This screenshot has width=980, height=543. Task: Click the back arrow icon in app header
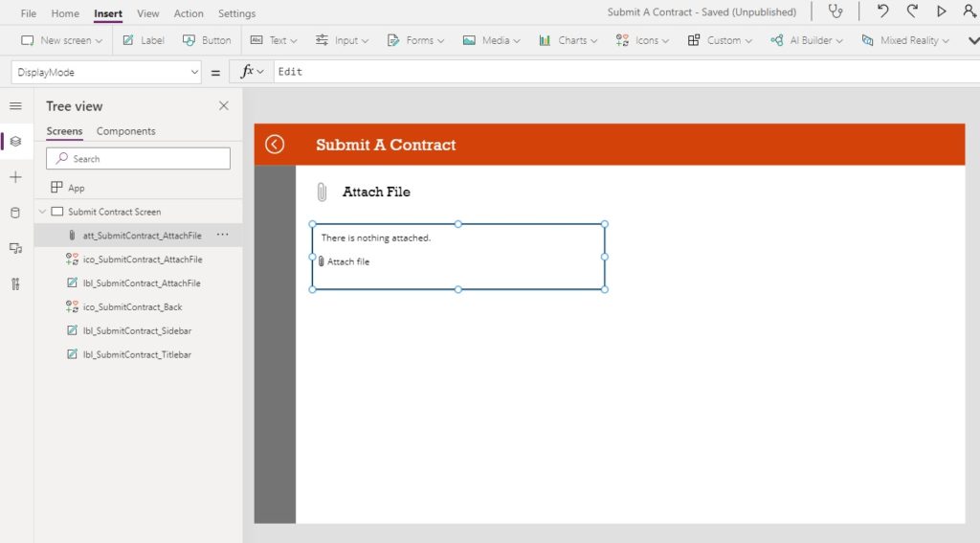click(275, 145)
